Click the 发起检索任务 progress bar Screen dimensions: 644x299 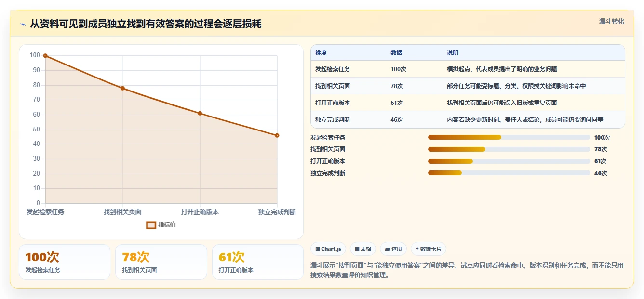tap(509, 137)
